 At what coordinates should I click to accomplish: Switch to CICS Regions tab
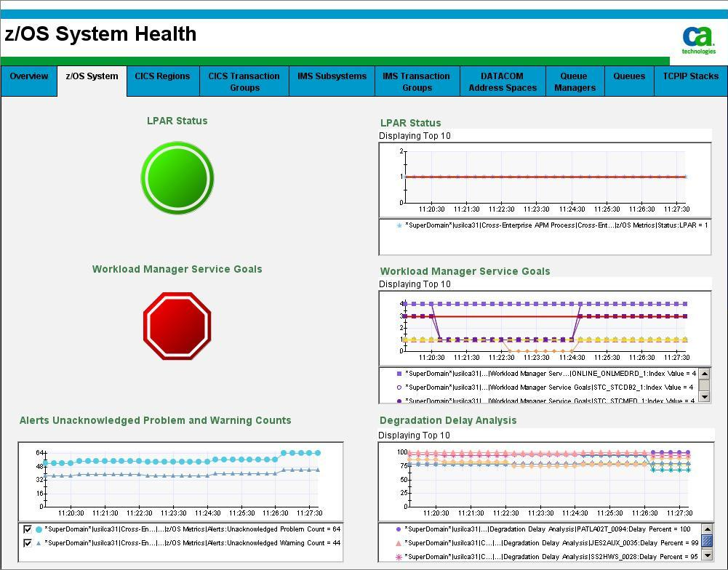tap(162, 81)
